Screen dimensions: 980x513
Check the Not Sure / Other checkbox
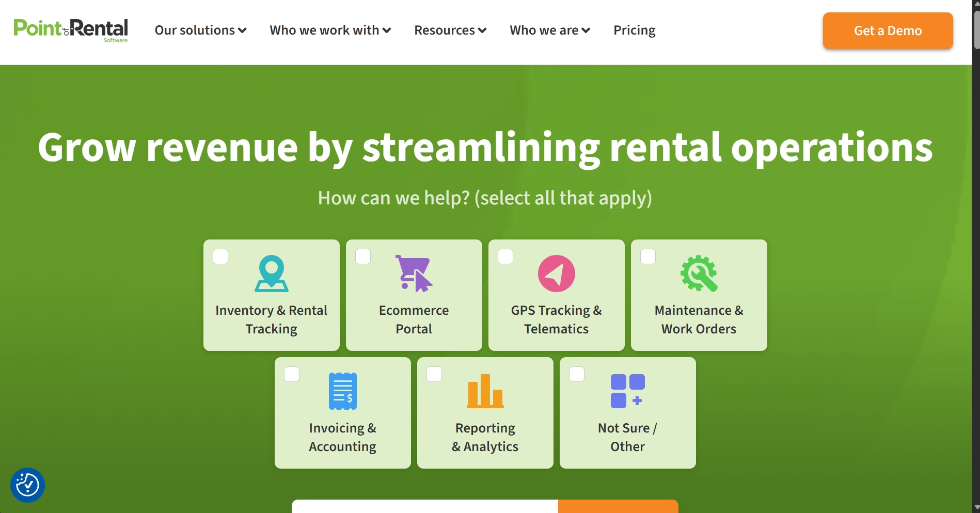pos(577,374)
